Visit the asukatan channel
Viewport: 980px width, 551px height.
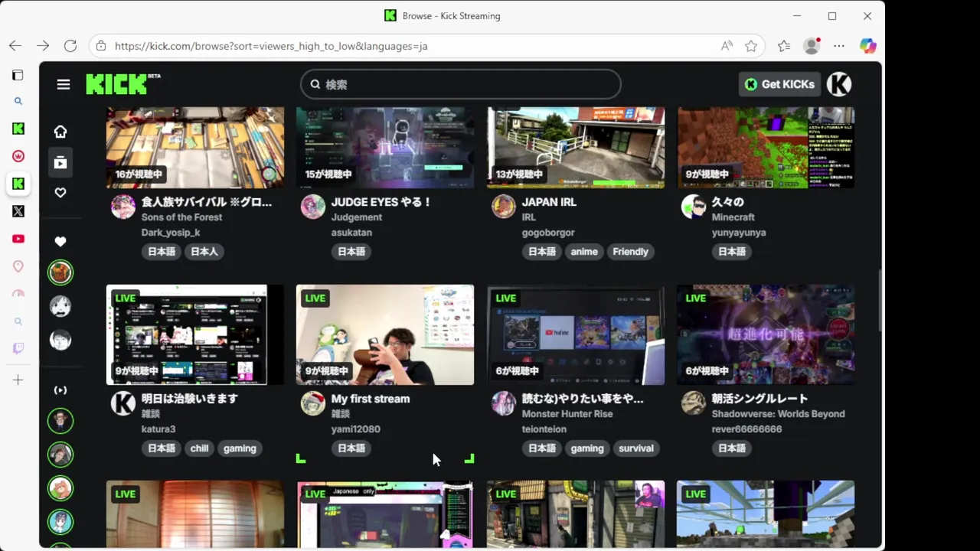pos(351,233)
